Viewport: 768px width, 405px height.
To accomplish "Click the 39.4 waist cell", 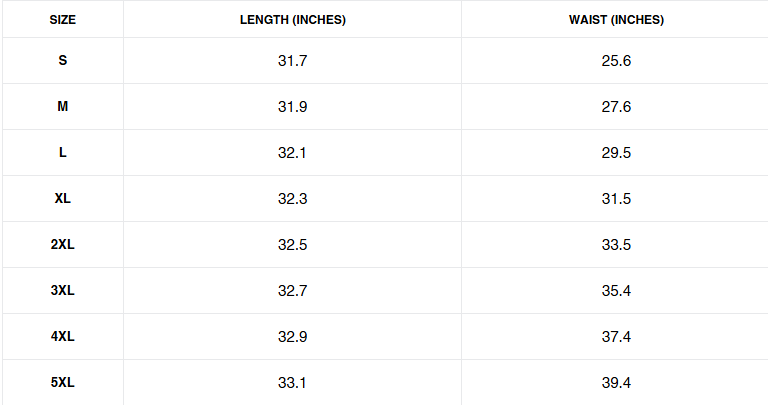I will pos(616,383).
